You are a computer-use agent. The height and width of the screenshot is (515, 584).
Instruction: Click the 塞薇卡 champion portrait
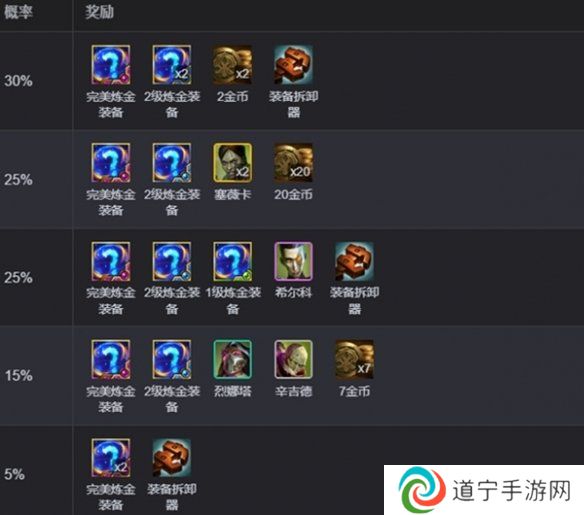pyautogui.click(x=232, y=163)
